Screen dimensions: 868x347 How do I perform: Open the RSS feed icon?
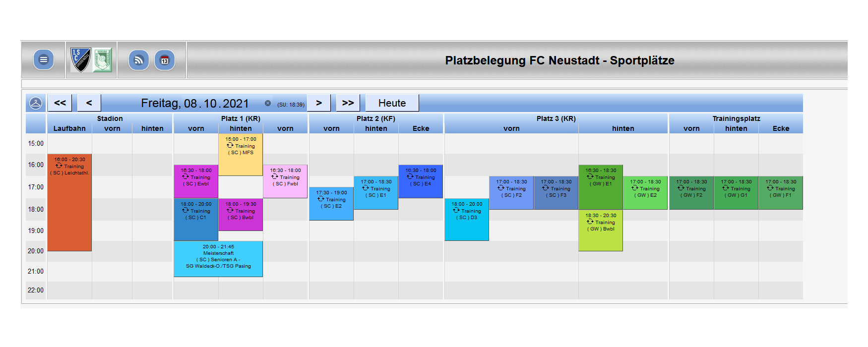coord(139,60)
